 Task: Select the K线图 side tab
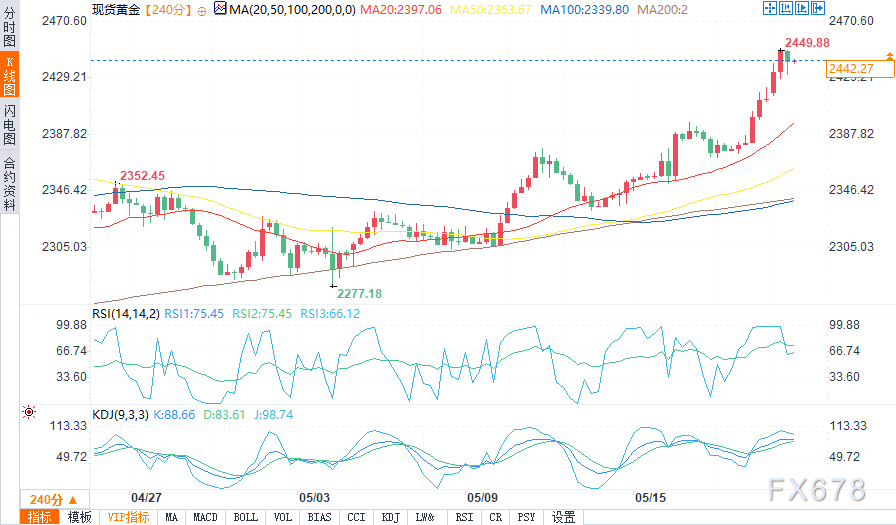9,75
